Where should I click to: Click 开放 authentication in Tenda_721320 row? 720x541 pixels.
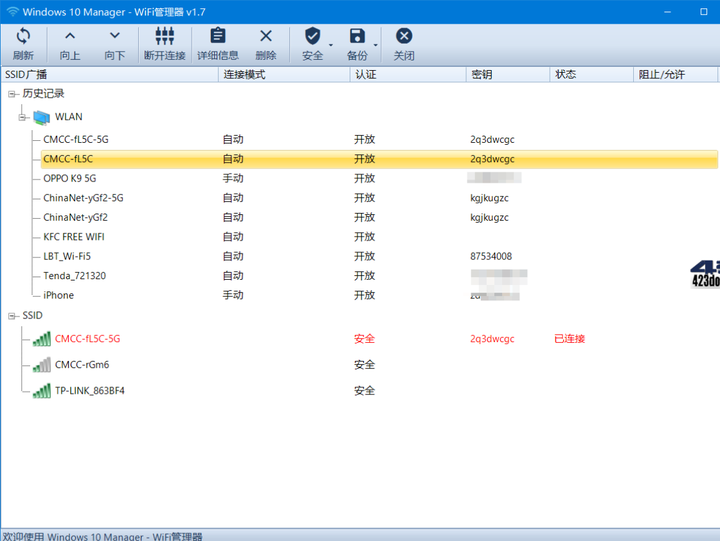(365, 276)
